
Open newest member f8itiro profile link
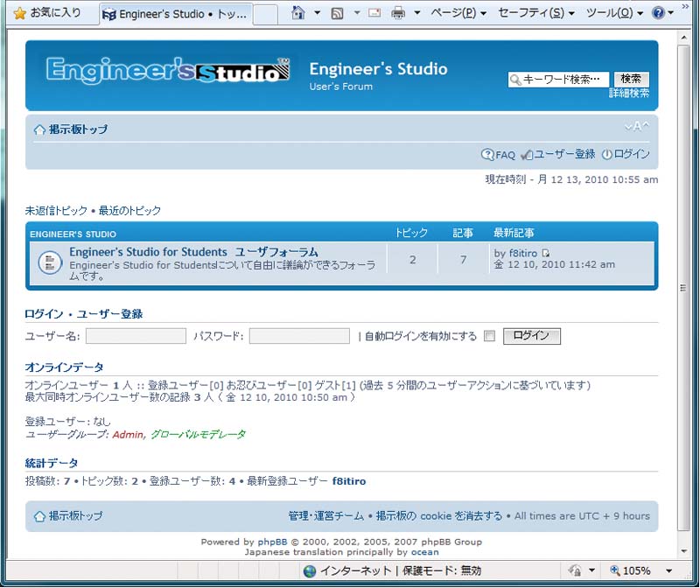tap(349, 481)
